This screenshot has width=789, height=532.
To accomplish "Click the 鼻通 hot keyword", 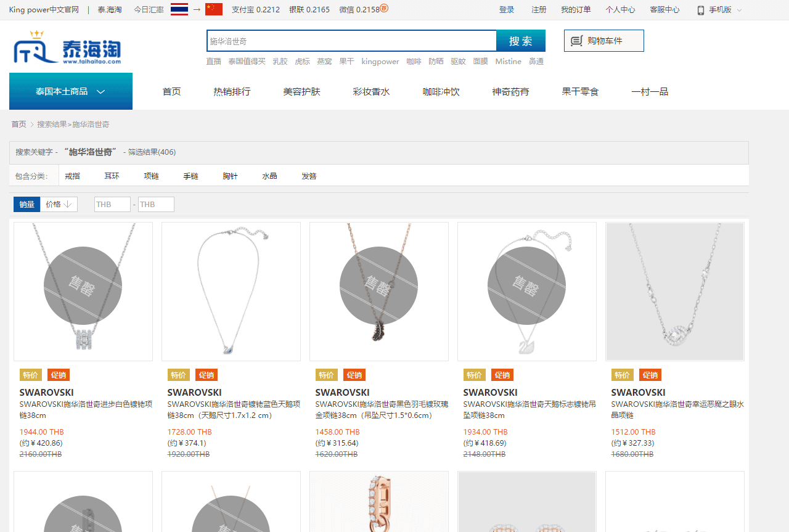I will [x=536, y=62].
